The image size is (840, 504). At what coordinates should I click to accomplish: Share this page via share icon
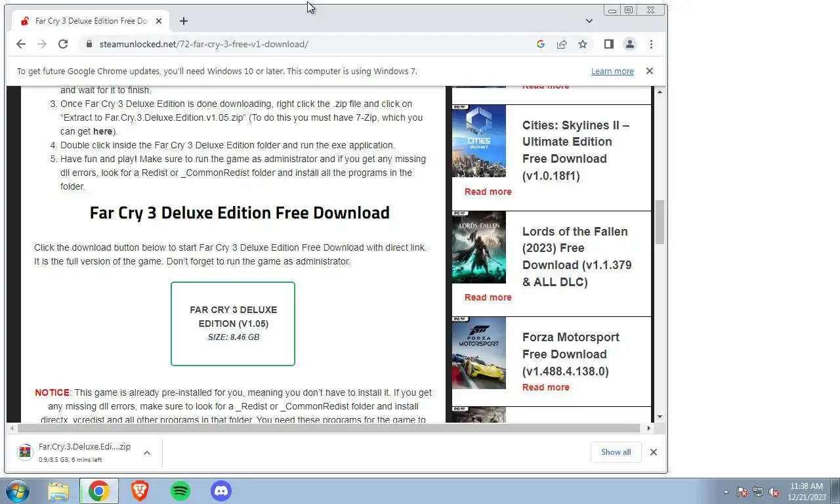(x=562, y=44)
